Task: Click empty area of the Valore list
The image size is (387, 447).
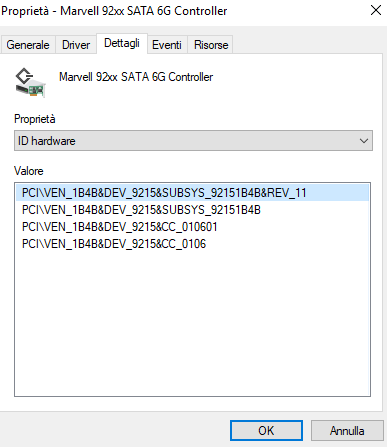Action: tap(192, 323)
